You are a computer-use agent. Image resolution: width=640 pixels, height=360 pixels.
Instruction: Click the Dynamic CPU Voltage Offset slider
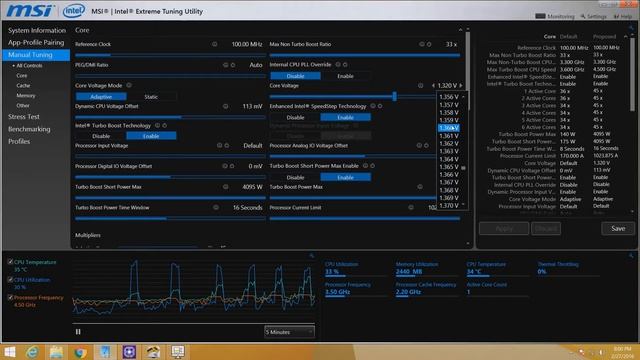(x=170, y=117)
